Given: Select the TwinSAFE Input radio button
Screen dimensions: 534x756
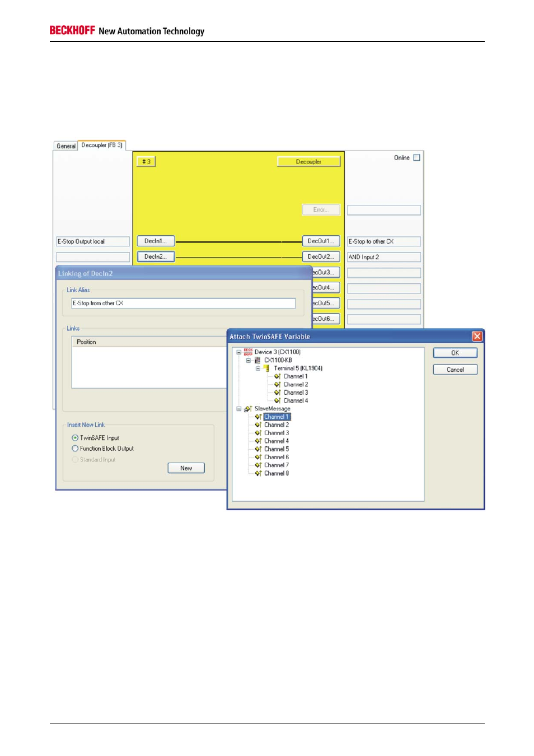Looking at the screenshot, I should pos(75,438).
